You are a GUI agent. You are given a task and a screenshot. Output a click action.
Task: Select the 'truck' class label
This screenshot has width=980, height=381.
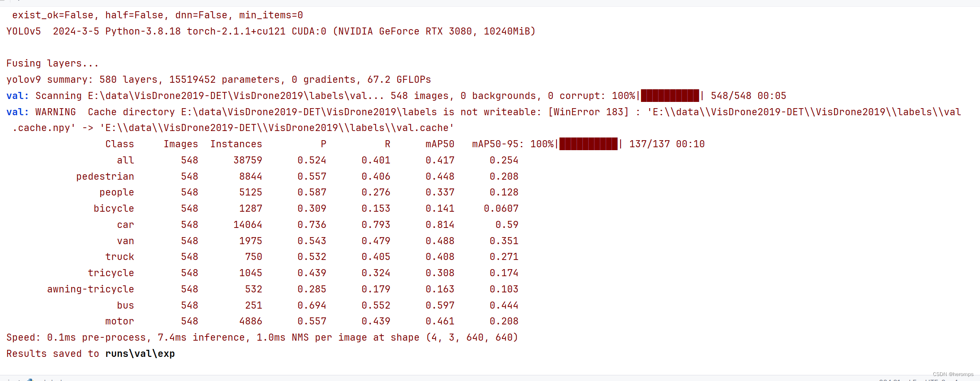[x=119, y=257]
